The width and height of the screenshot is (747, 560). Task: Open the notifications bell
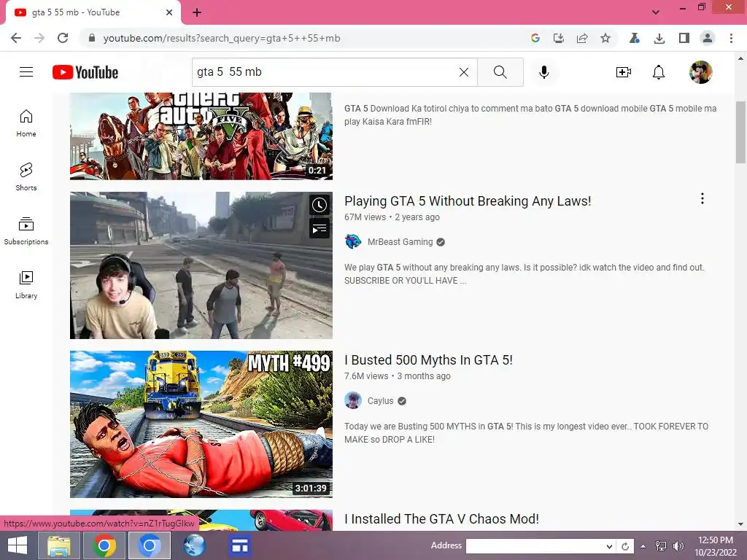coord(659,72)
